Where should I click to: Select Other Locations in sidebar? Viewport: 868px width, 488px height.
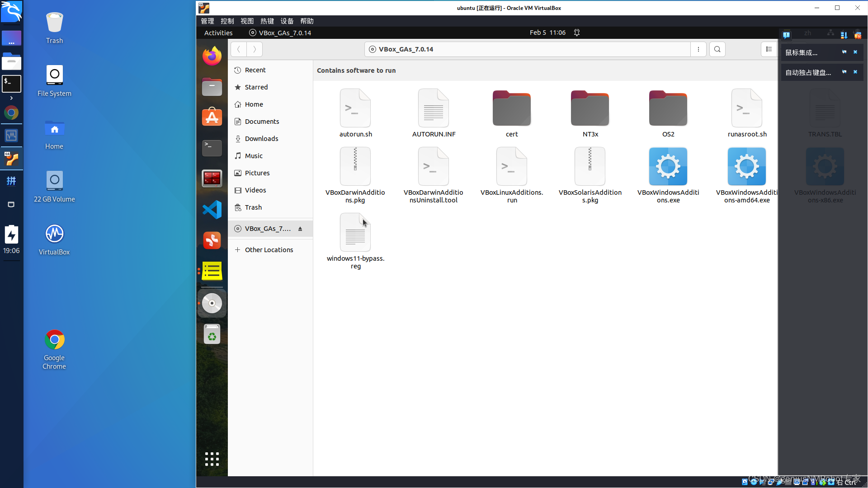pos(269,250)
